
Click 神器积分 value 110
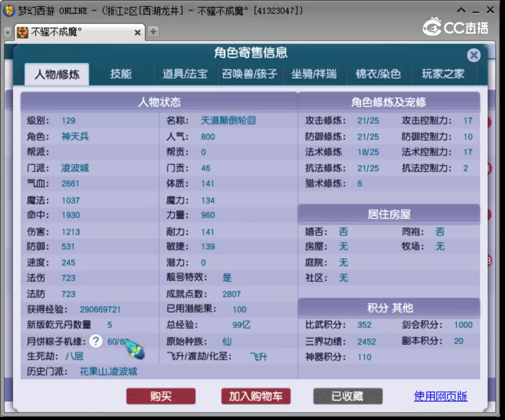[364, 357]
